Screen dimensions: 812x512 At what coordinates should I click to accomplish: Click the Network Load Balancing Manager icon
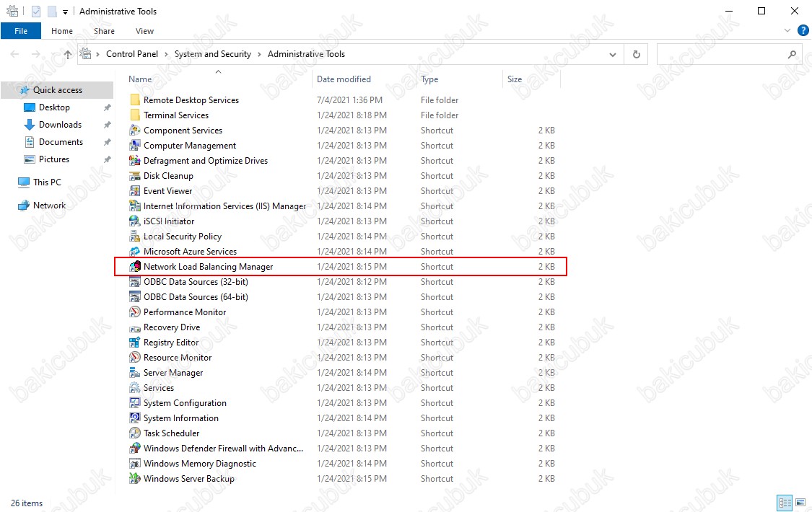click(x=135, y=266)
